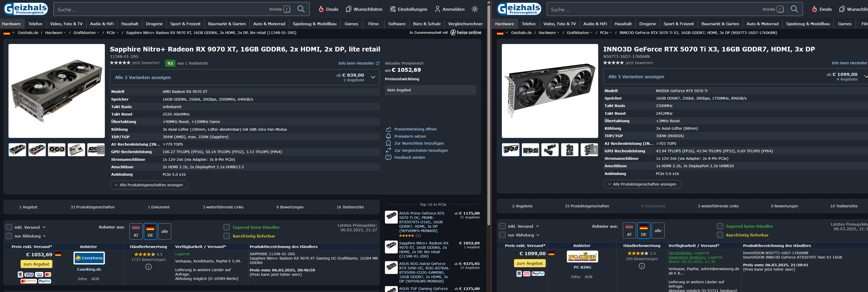
Task: Expand 'Alle Produkteigenschaften anzeigen' for Sapphire card
Action: point(149,185)
